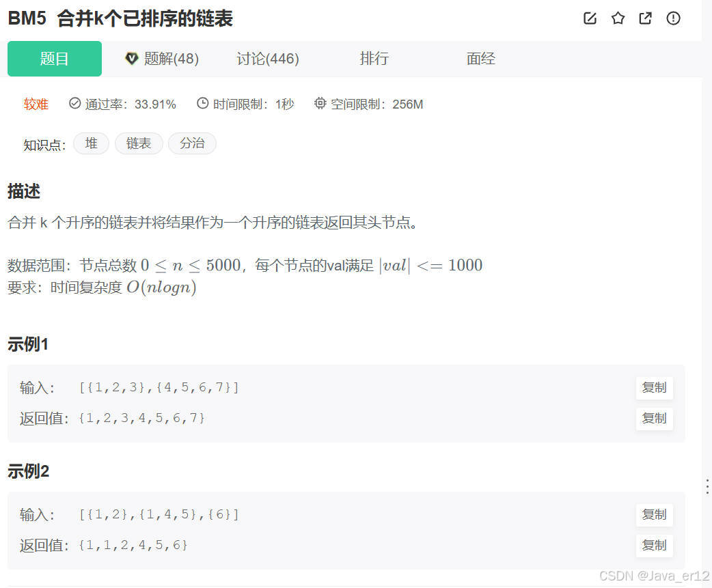Copy the input of 示例1
The image size is (712, 588).
coord(654,388)
